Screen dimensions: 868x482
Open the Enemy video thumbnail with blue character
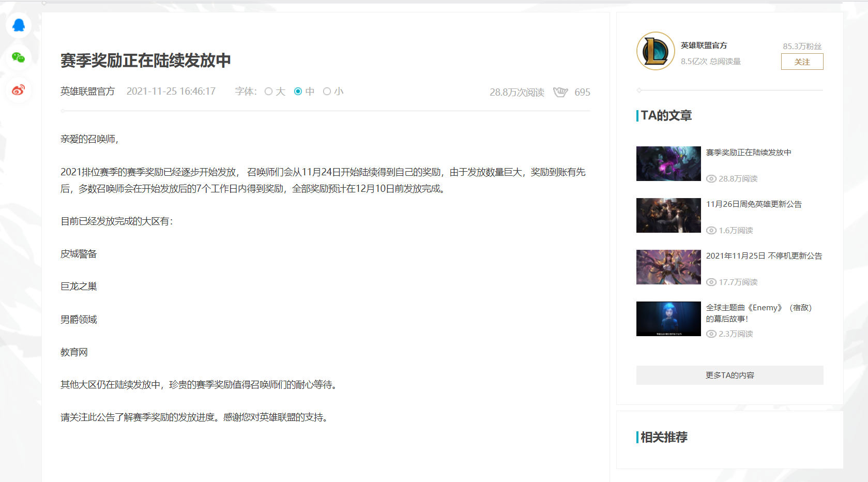(668, 319)
